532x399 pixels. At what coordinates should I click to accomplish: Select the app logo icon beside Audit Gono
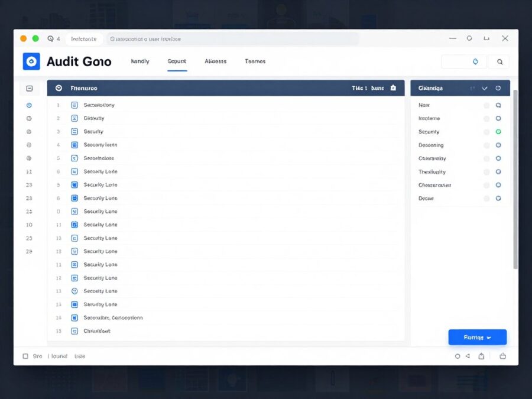click(31, 61)
